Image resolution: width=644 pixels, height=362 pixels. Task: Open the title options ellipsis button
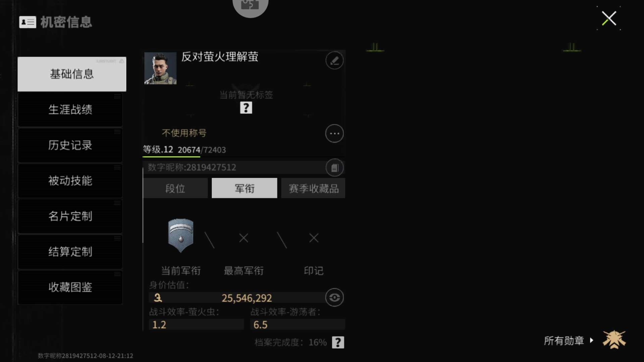[x=334, y=133]
